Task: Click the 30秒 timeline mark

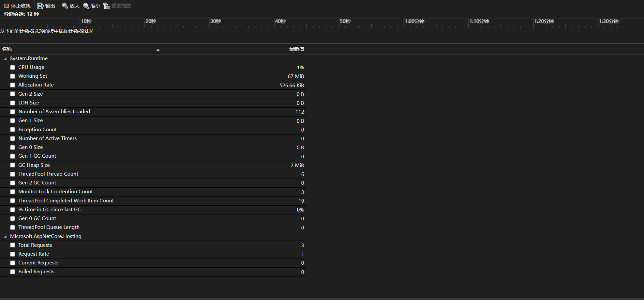Action: point(216,21)
